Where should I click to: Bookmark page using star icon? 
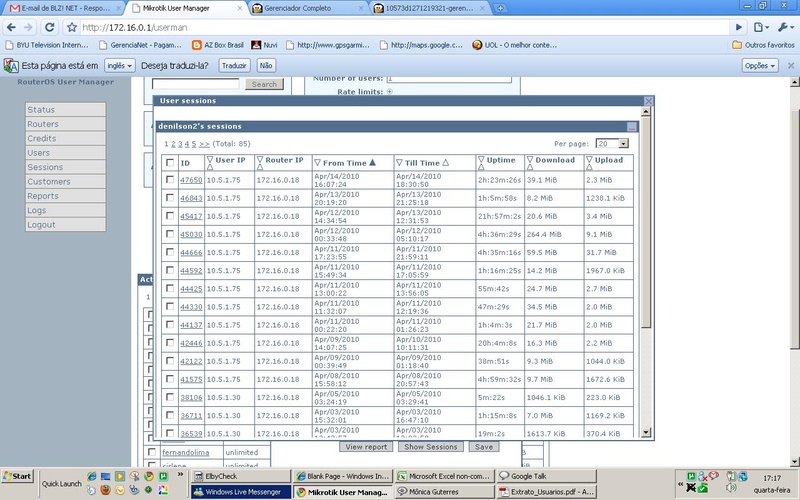point(72,28)
